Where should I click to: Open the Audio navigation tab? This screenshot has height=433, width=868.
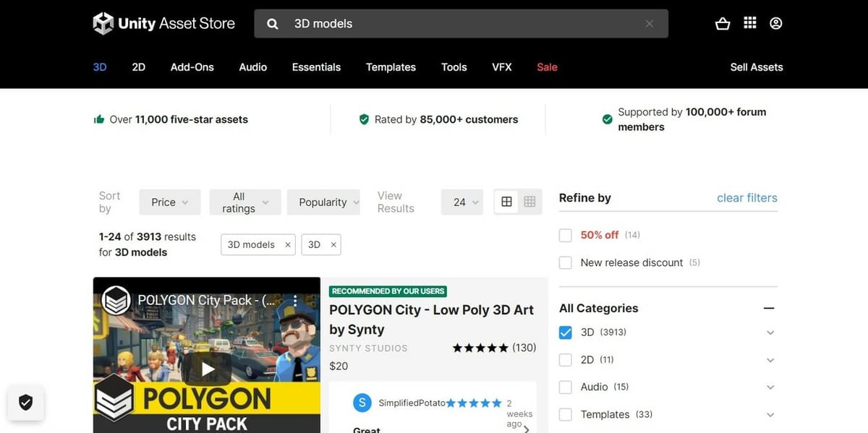(253, 67)
